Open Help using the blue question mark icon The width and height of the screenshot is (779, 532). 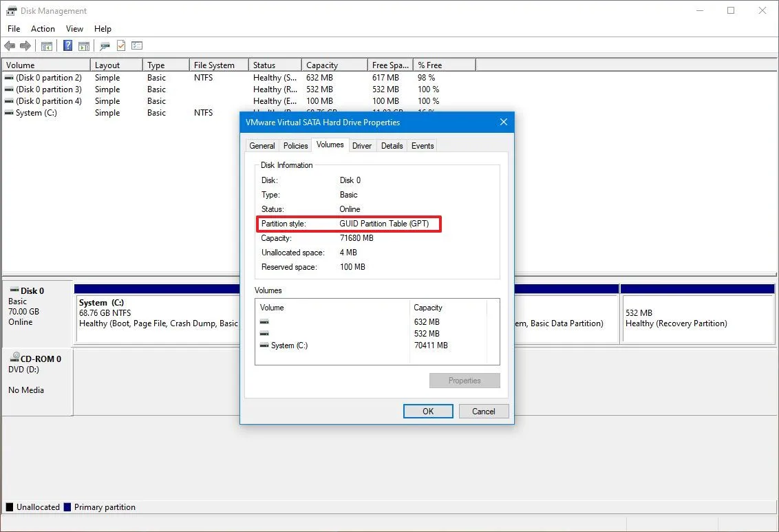click(x=67, y=45)
